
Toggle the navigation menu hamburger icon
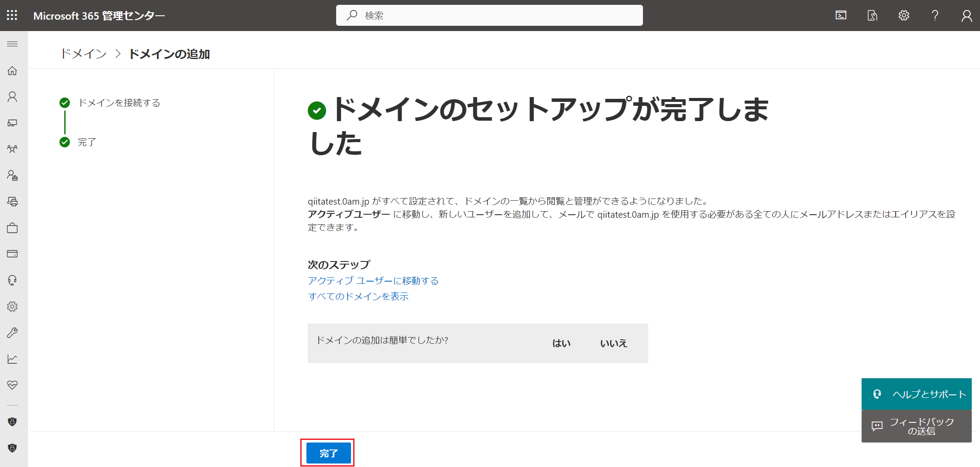coord(12,44)
